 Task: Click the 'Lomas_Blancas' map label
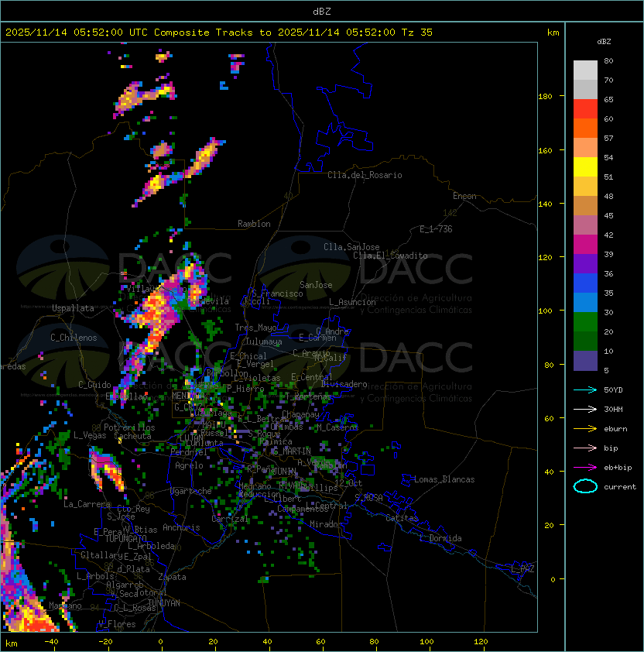444,479
